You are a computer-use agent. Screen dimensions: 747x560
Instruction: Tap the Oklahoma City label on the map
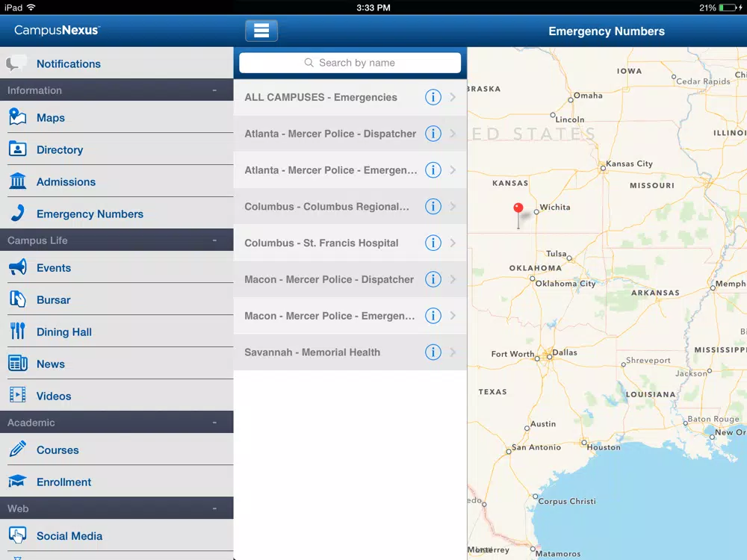pyautogui.click(x=565, y=283)
